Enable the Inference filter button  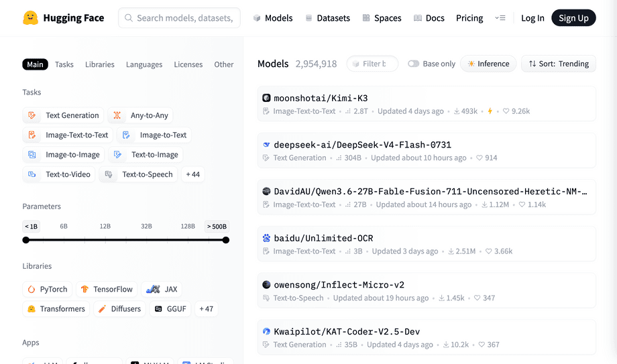tap(488, 64)
